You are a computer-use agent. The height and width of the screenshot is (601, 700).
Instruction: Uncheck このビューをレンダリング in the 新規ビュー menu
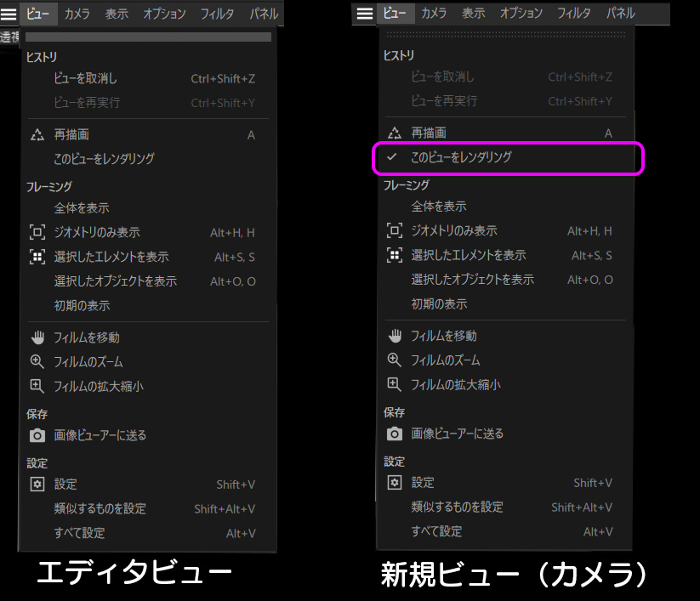461,158
